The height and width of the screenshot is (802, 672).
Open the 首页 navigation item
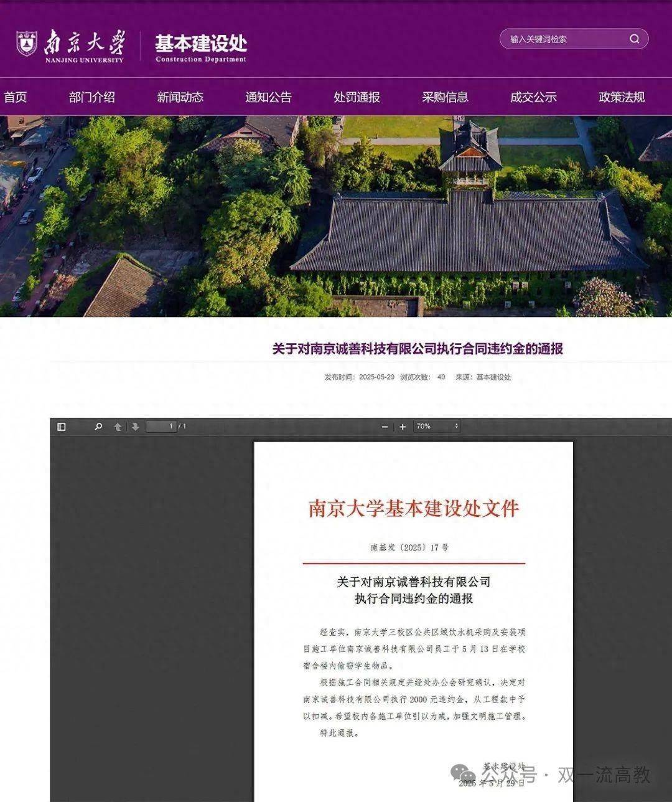16,97
